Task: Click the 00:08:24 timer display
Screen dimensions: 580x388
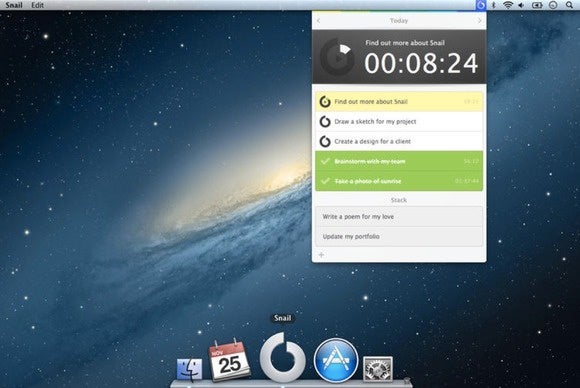Action: click(421, 63)
